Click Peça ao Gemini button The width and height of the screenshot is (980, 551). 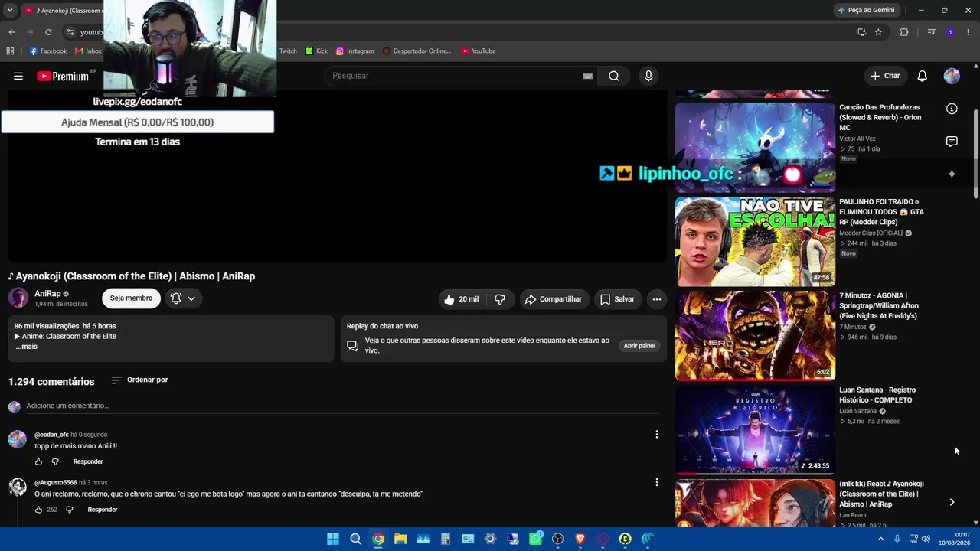[867, 10]
